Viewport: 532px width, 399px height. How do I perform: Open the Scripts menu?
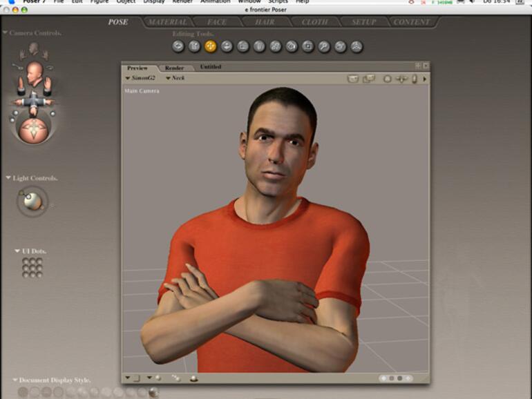pos(278,2)
